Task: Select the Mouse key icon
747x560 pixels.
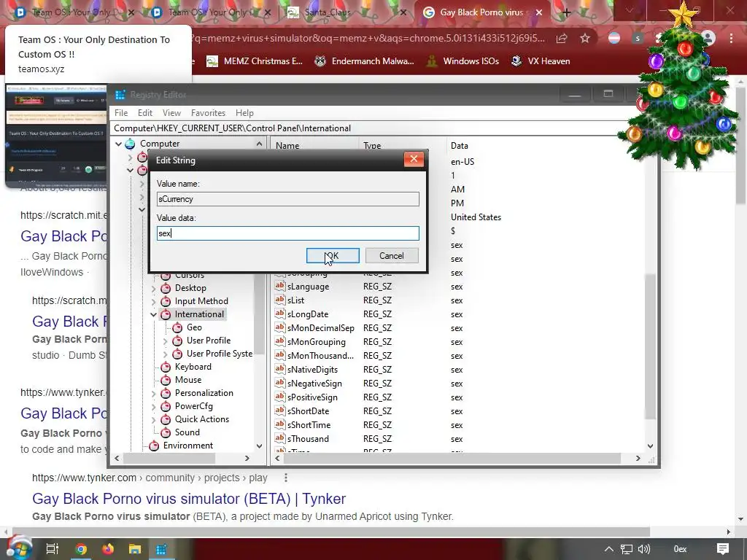Action: coord(166,380)
